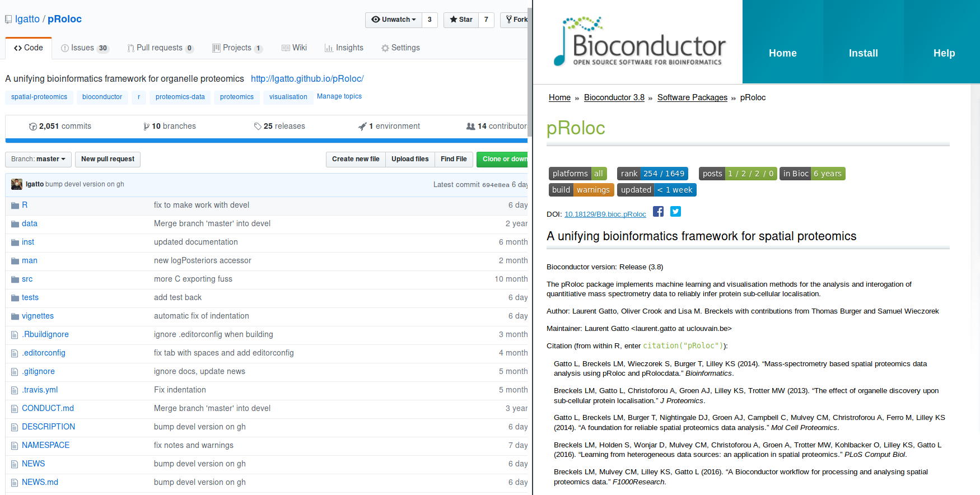
Task: Click the blue language bar
Action: [x=267, y=141]
